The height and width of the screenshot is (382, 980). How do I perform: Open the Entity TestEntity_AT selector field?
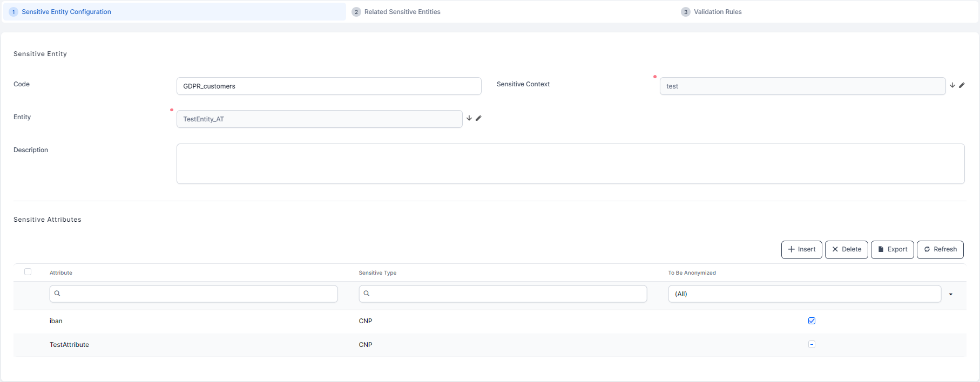click(x=319, y=119)
